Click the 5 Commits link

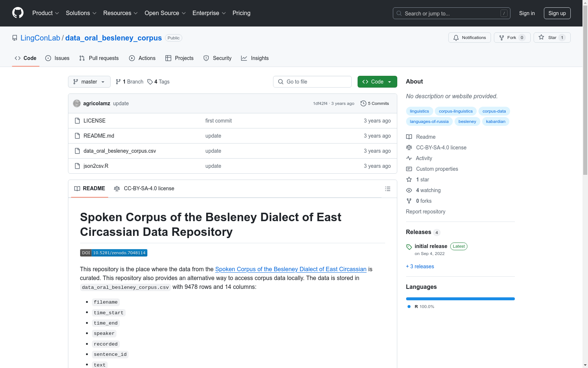coord(375,103)
